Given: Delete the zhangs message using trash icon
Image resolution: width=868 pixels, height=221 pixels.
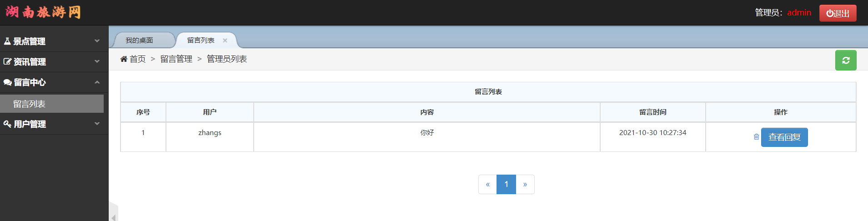Looking at the screenshot, I should [x=756, y=137].
